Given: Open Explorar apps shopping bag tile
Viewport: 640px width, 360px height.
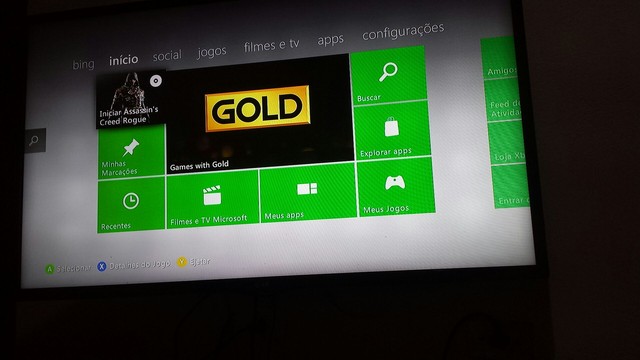Looking at the screenshot, I should click(392, 130).
